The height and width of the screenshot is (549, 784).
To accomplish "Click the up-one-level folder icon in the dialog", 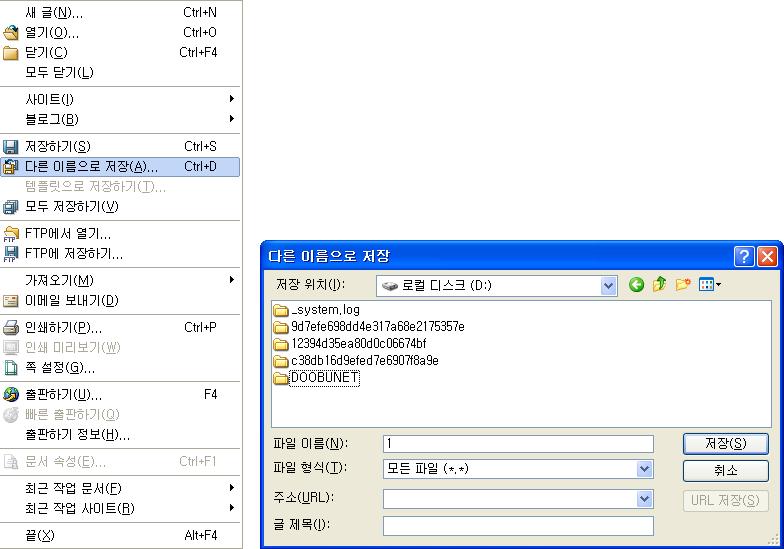I will [660, 284].
